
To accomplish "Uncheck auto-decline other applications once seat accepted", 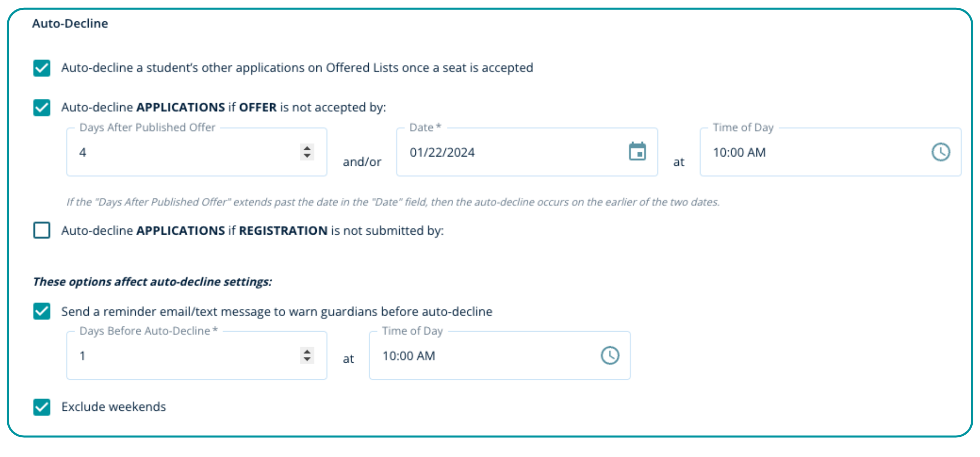I will [x=42, y=68].
